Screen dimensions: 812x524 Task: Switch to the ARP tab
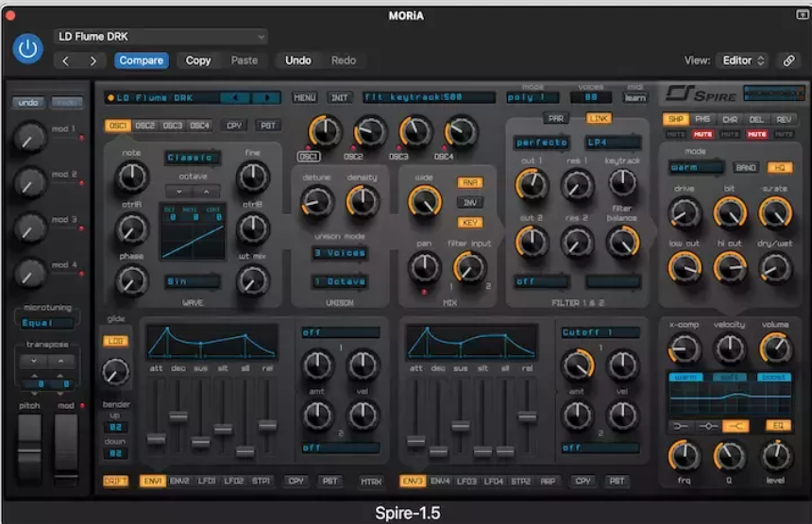pos(548,481)
